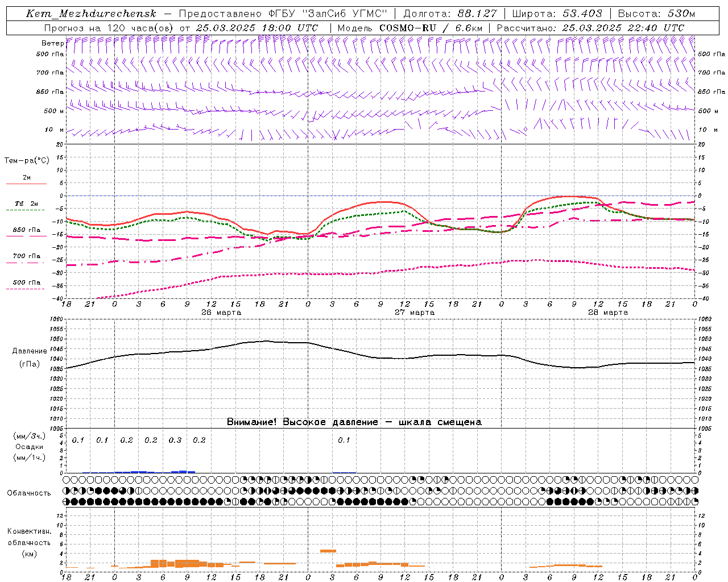
Task: Click the (км) convective cloud unit label
Action: tap(29, 554)
